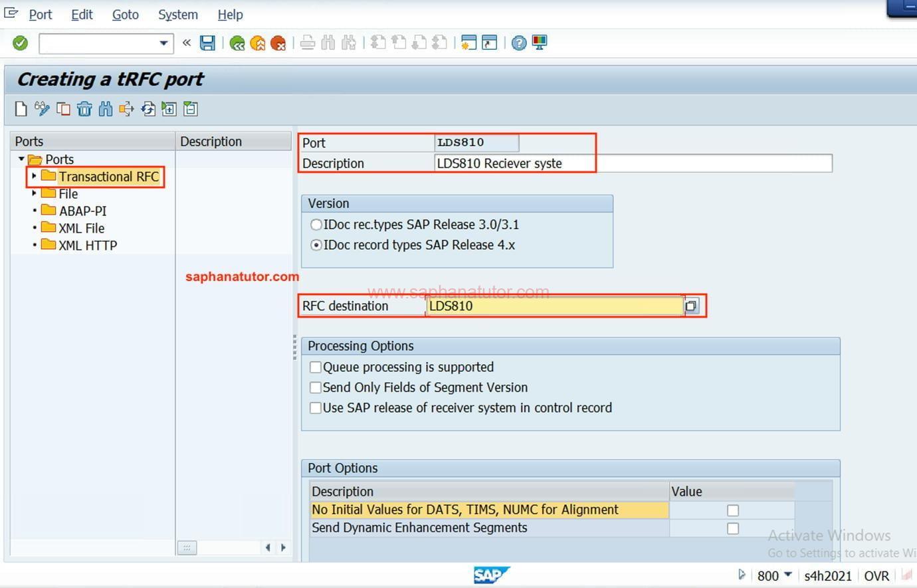The image size is (917, 588).
Task: Enable Send Only Fields of Segment Version
Action: click(316, 387)
